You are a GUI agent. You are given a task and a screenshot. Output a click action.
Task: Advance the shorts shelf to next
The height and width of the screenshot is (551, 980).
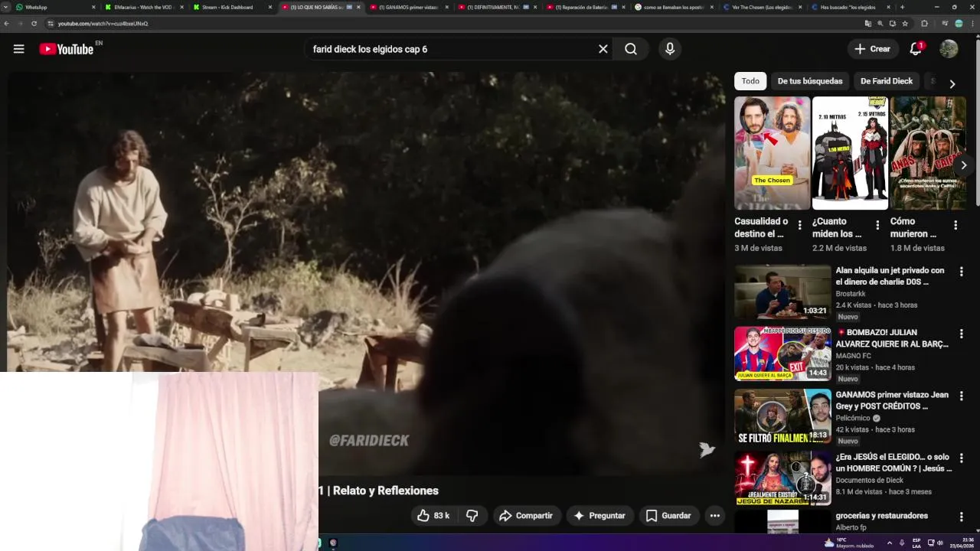(964, 165)
